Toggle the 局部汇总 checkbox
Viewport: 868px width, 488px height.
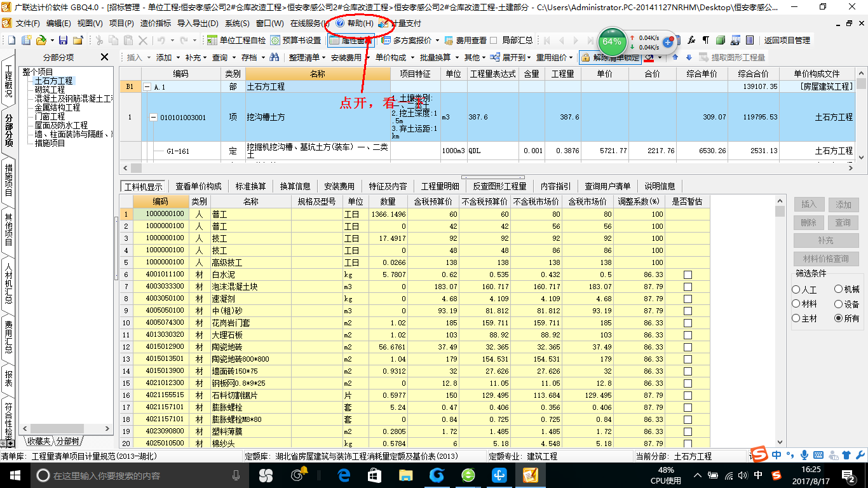tap(494, 41)
